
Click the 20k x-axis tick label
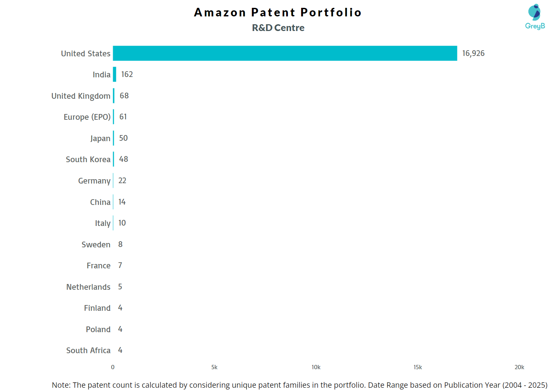[519, 367]
